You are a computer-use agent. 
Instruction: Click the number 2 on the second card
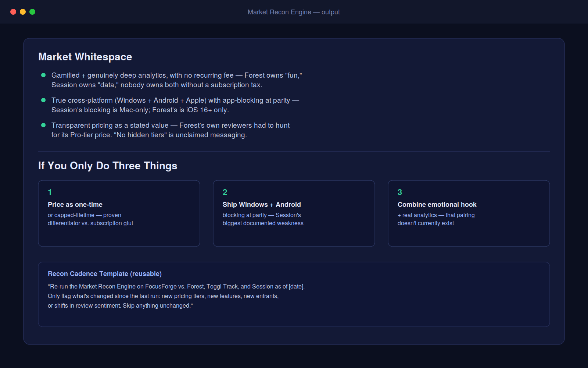tap(225, 192)
